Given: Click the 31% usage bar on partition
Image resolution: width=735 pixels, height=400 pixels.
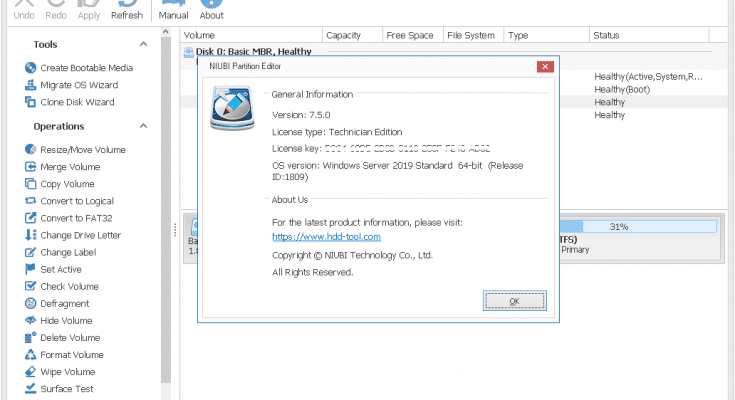Looking at the screenshot, I should [638, 226].
